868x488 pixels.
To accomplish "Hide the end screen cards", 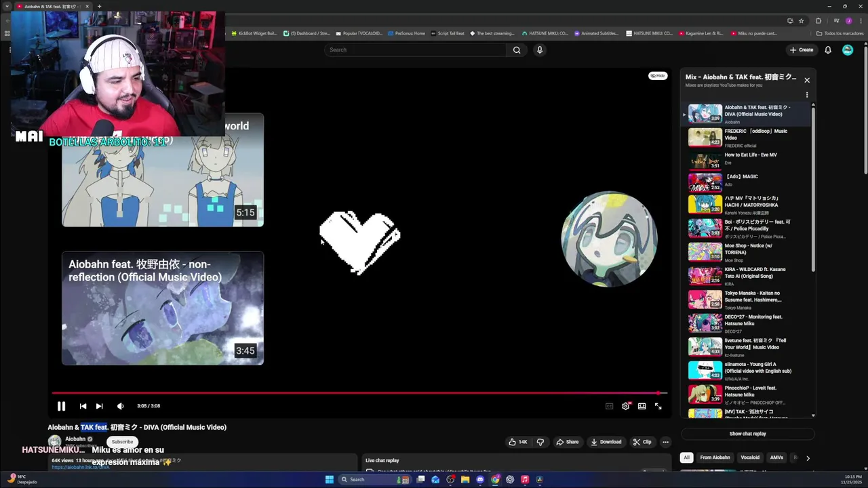I will pos(658,76).
